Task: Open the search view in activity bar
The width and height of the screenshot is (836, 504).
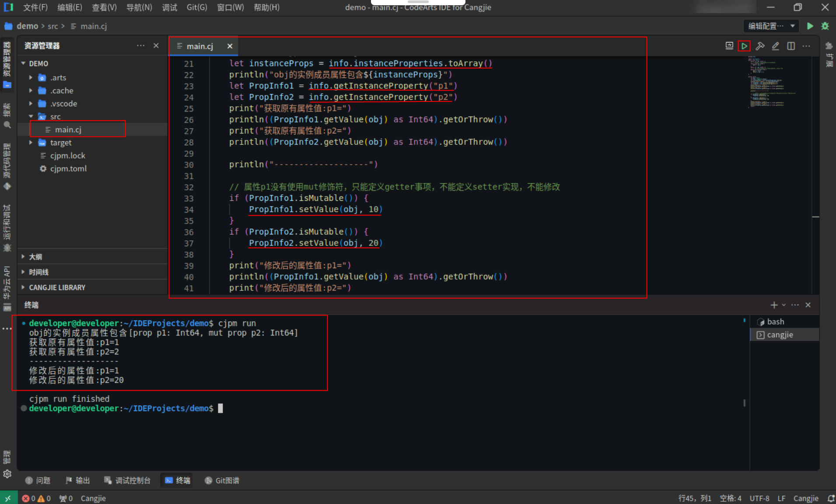Action: coord(7,116)
